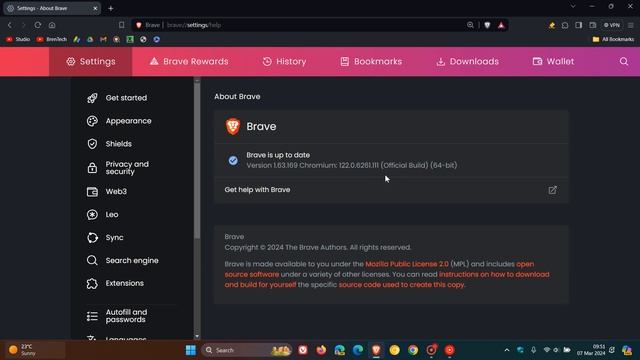Open Vivaldi from the taskbar
The height and width of the screenshot is (360, 640).
[x=303, y=350]
